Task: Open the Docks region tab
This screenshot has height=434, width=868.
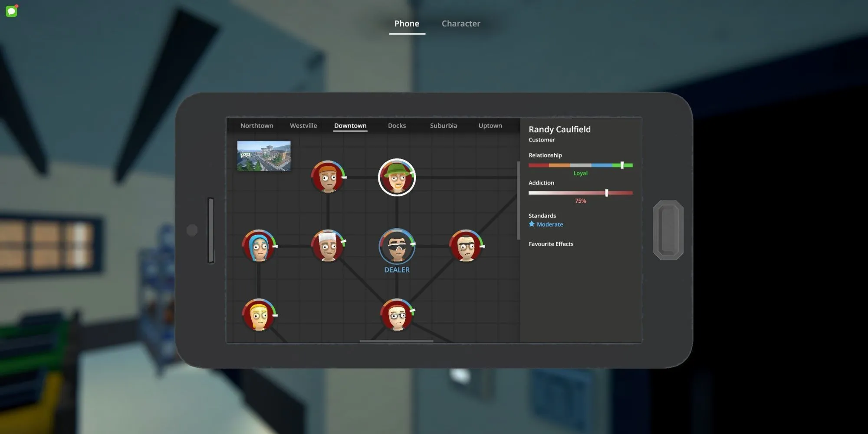Action: pos(397,125)
